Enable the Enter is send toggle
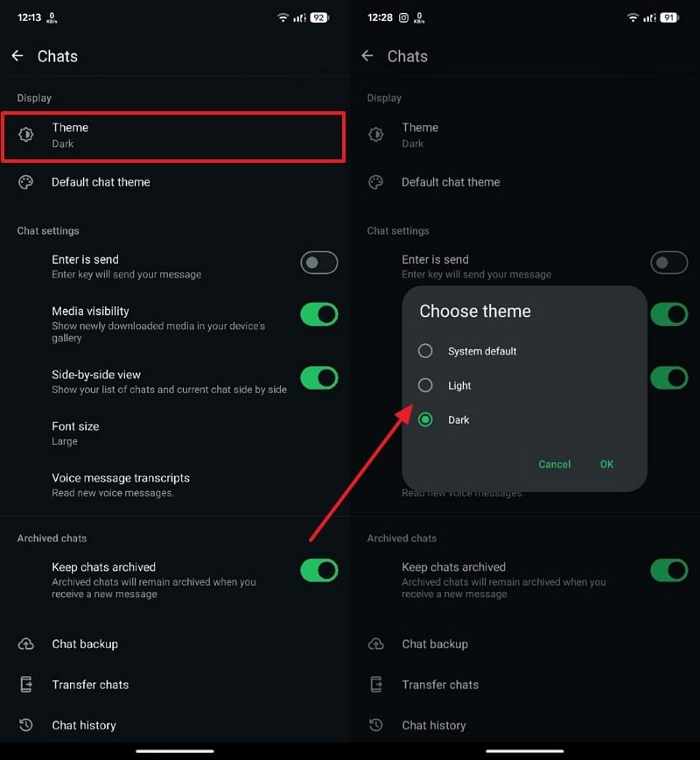 pos(318,263)
